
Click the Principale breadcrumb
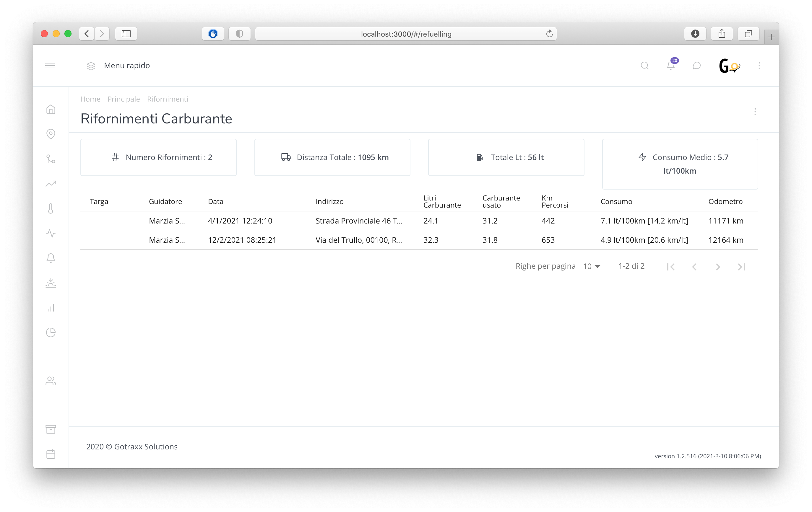(x=124, y=99)
